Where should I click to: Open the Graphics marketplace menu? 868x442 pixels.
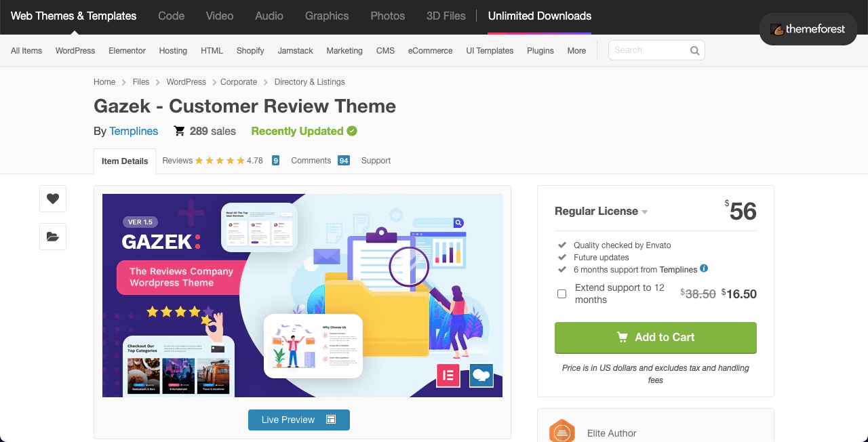(327, 16)
